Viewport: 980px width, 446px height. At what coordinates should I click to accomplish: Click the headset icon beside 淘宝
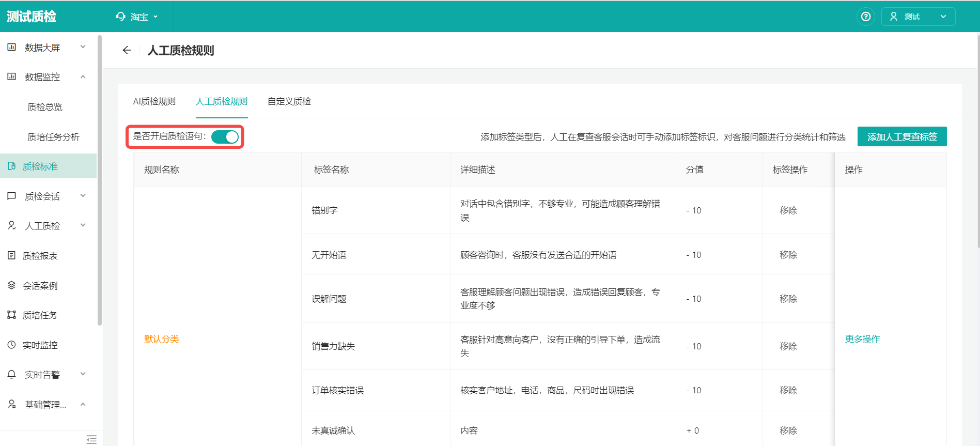121,17
